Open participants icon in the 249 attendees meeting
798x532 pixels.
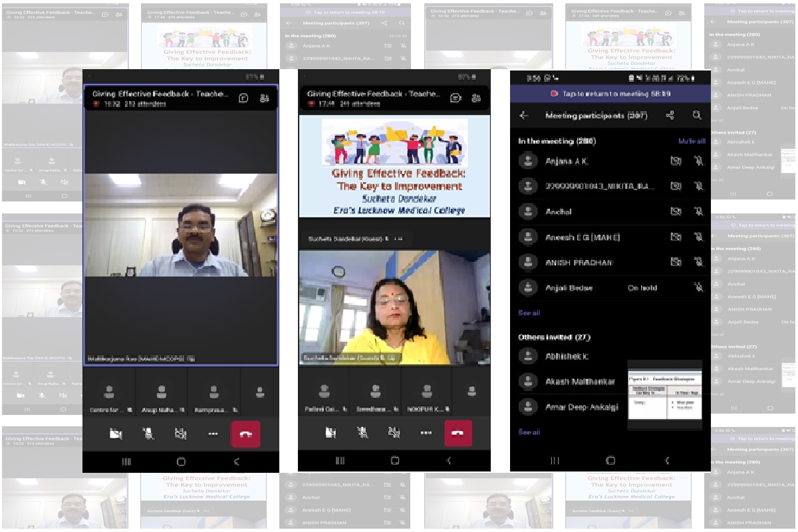click(x=476, y=98)
